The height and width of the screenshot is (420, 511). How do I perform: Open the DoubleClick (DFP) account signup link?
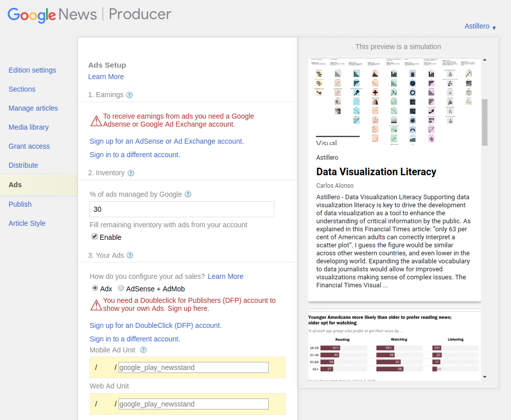coord(157,325)
